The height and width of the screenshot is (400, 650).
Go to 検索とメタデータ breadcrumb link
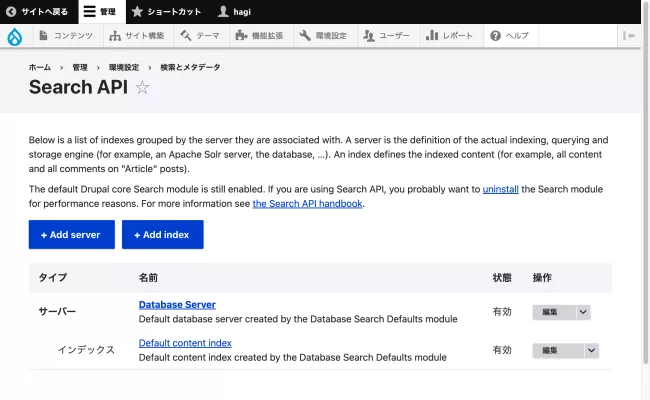click(x=190, y=67)
